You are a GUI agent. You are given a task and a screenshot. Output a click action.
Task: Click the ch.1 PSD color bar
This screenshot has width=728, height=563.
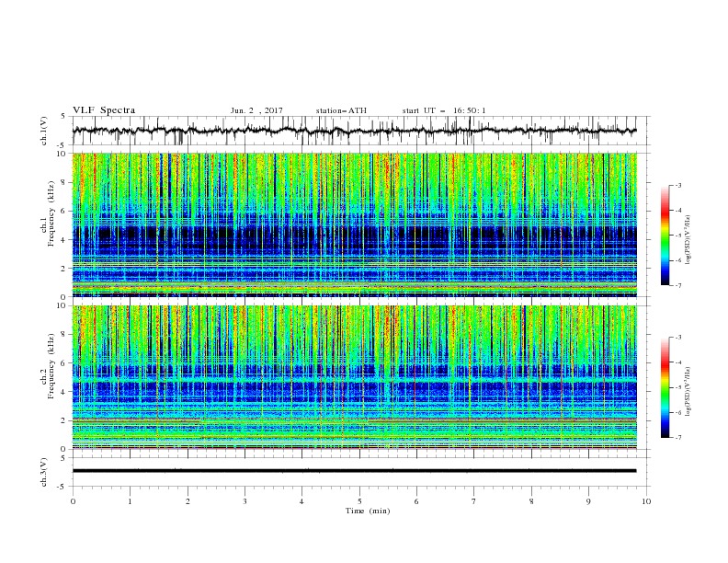(665, 235)
